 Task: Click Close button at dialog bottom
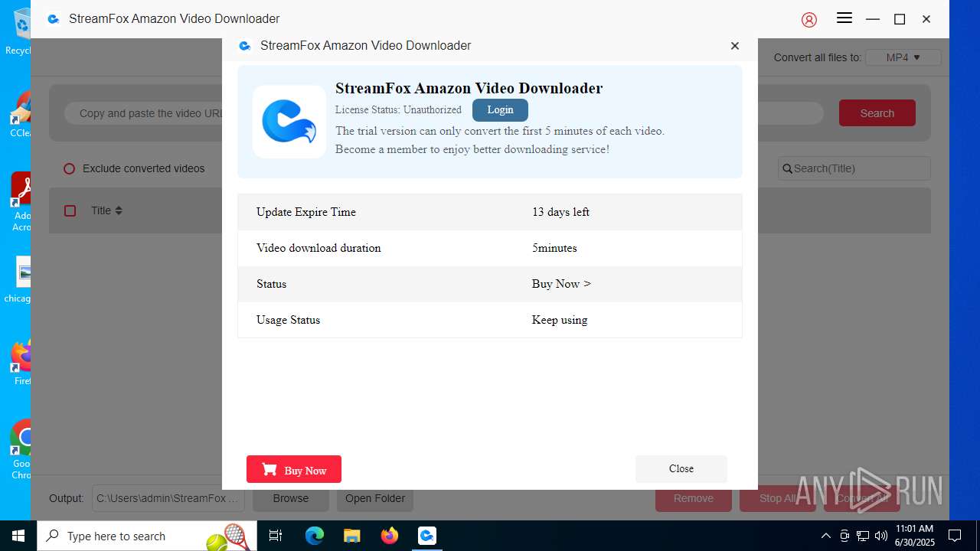coord(681,468)
